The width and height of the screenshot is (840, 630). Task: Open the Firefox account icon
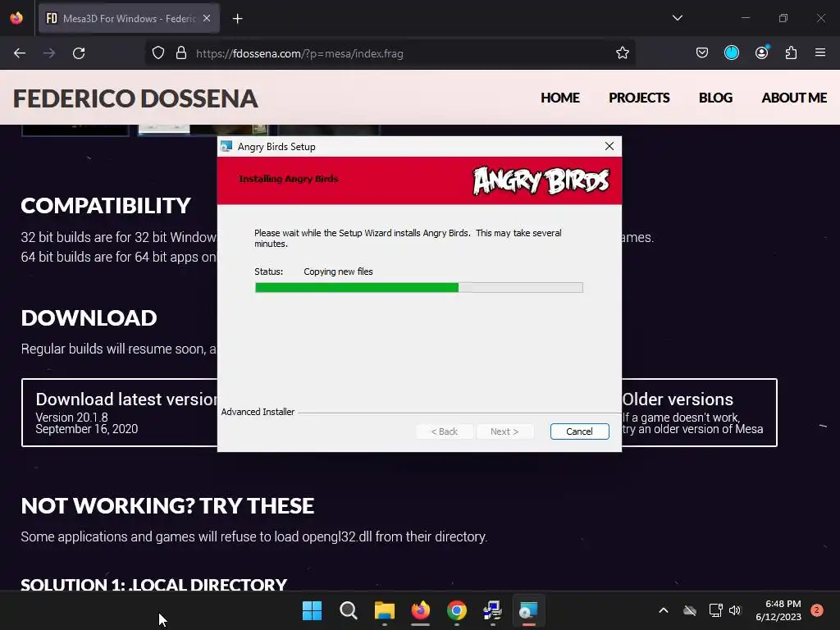pos(761,52)
